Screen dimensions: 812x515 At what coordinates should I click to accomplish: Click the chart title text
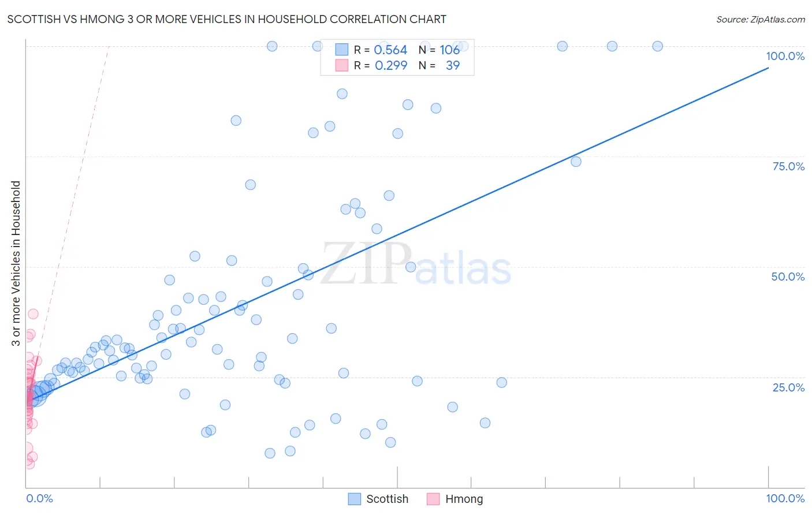226,19
